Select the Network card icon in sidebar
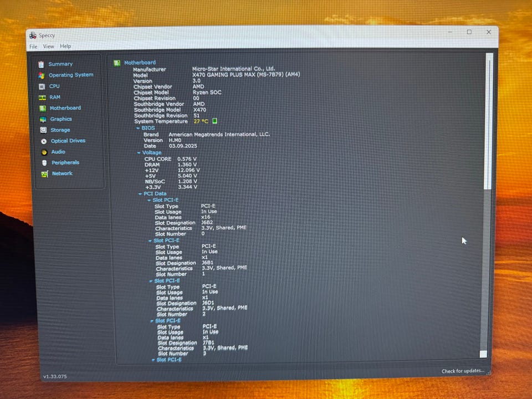 point(44,174)
